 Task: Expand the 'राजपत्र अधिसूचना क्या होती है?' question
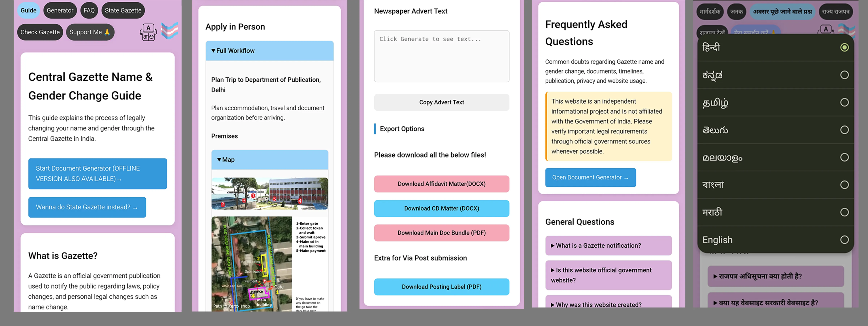(776, 276)
